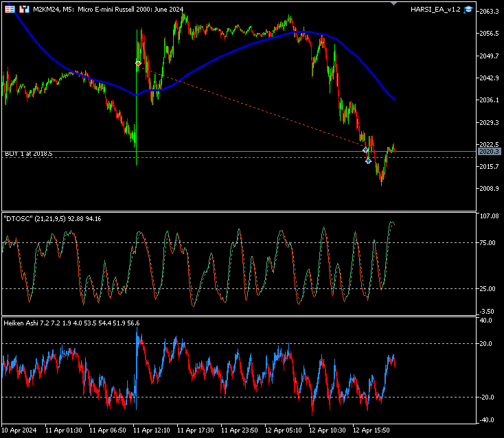The height and width of the screenshot is (438, 504).
Task: Click the 12 Apr 05:10 time label
Action: (284, 430)
